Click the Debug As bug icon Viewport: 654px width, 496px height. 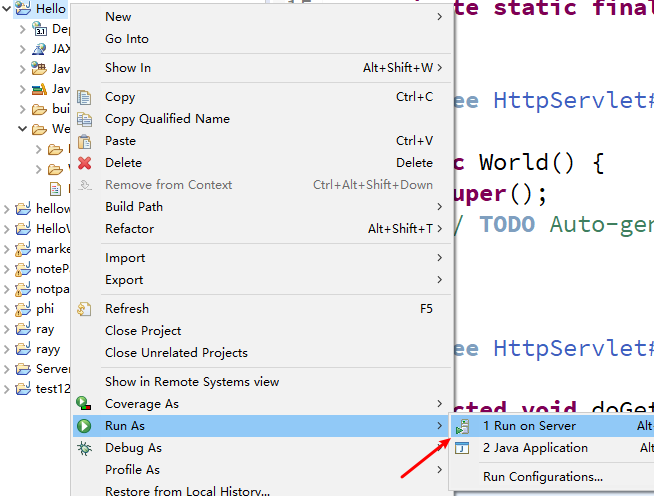(x=84, y=448)
